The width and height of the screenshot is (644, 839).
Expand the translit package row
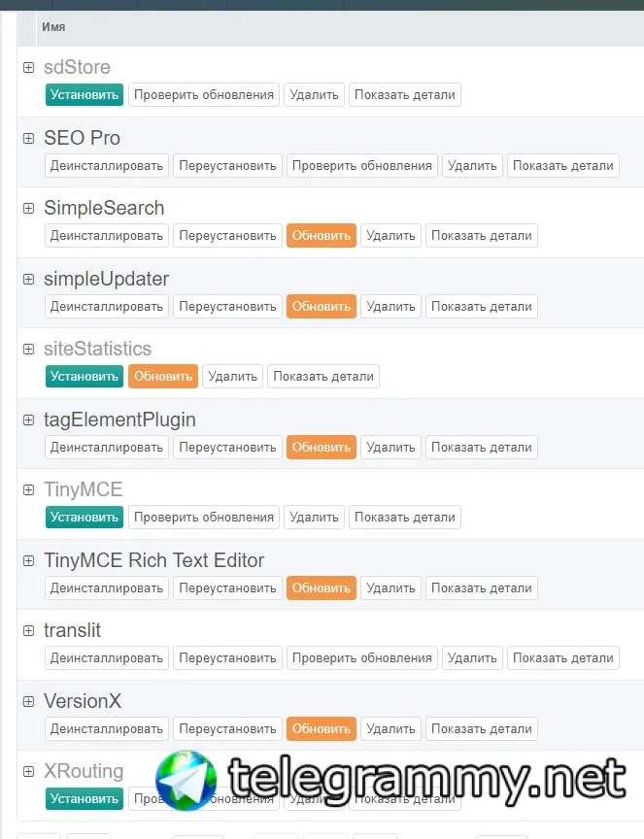29,631
